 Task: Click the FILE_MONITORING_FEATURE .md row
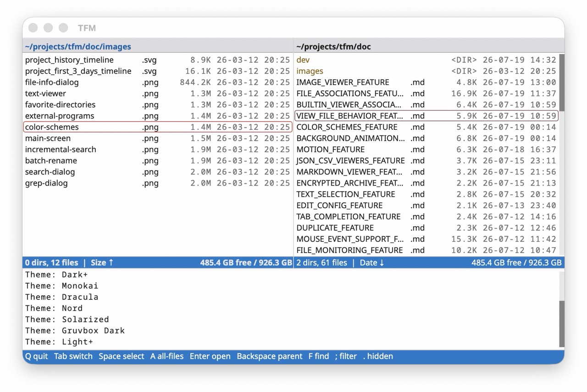[x=426, y=250]
